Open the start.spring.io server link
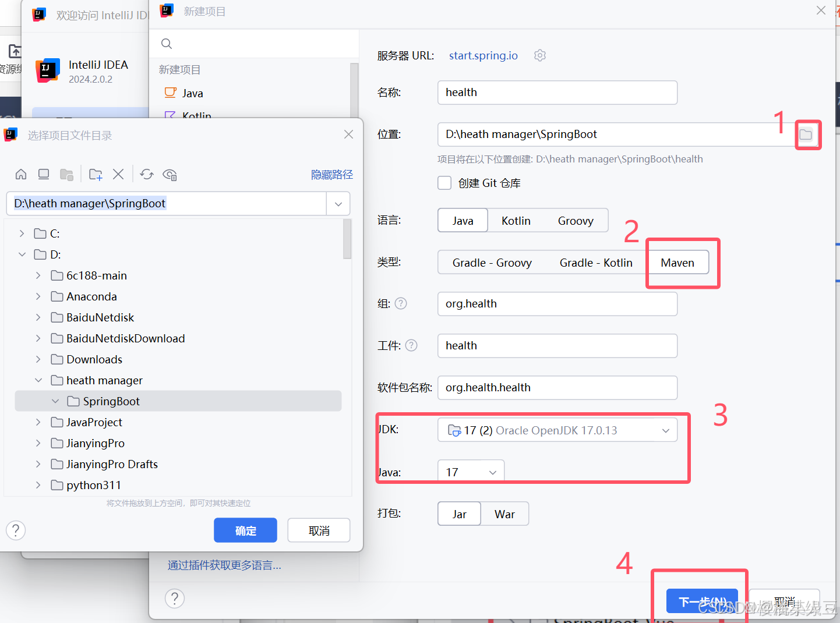This screenshot has width=840, height=623. (x=483, y=55)
